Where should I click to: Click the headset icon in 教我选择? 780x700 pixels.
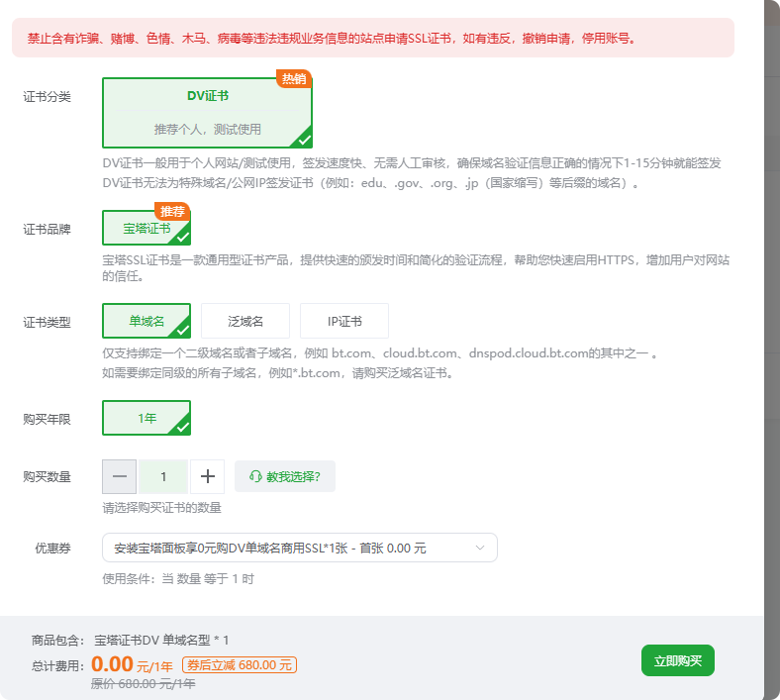click(x=255, y=476)
